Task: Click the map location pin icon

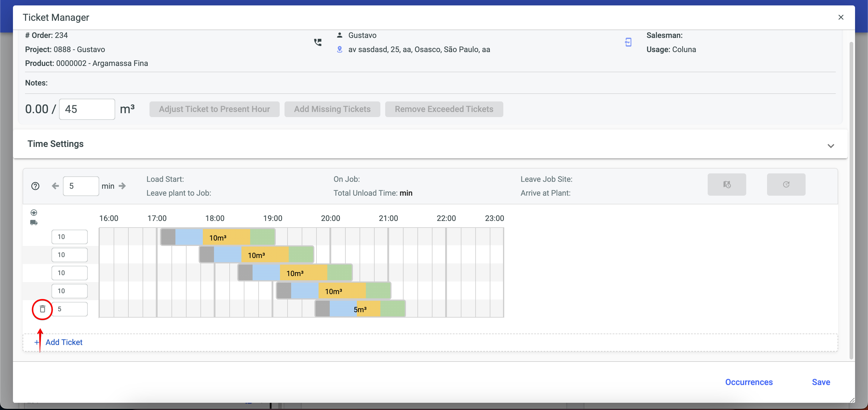Action: coord(340,49)
